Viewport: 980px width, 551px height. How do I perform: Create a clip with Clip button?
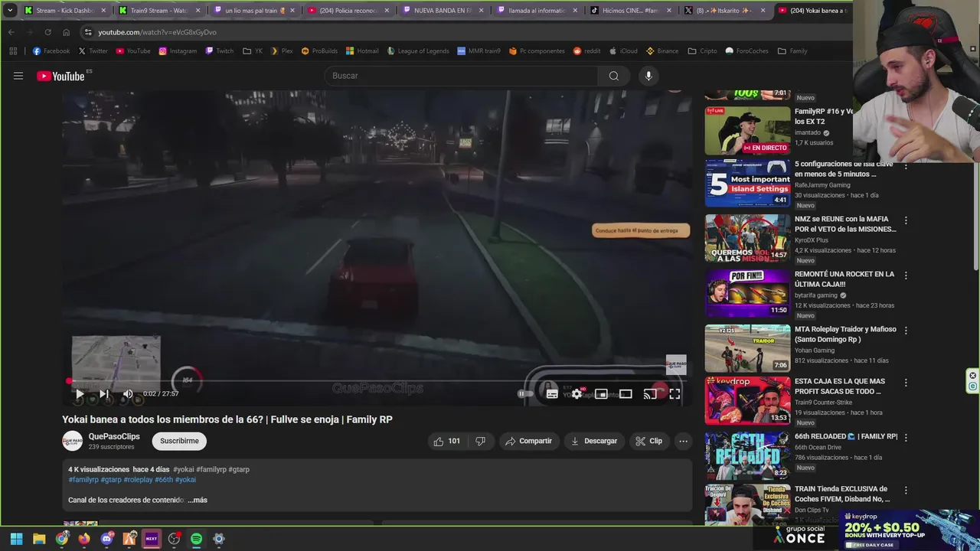(648, 441)
